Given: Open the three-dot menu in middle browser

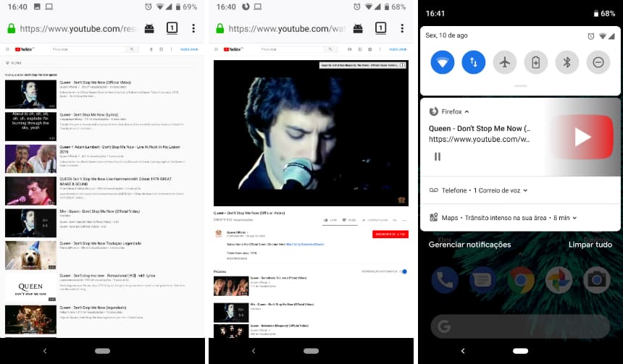Looking at the screenshot, I should tap(402, 28).
